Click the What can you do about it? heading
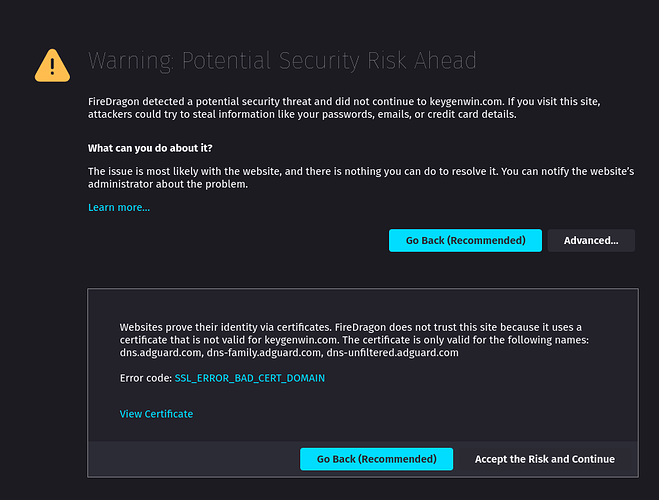The image size is (659, 500). tap(150, 148)
